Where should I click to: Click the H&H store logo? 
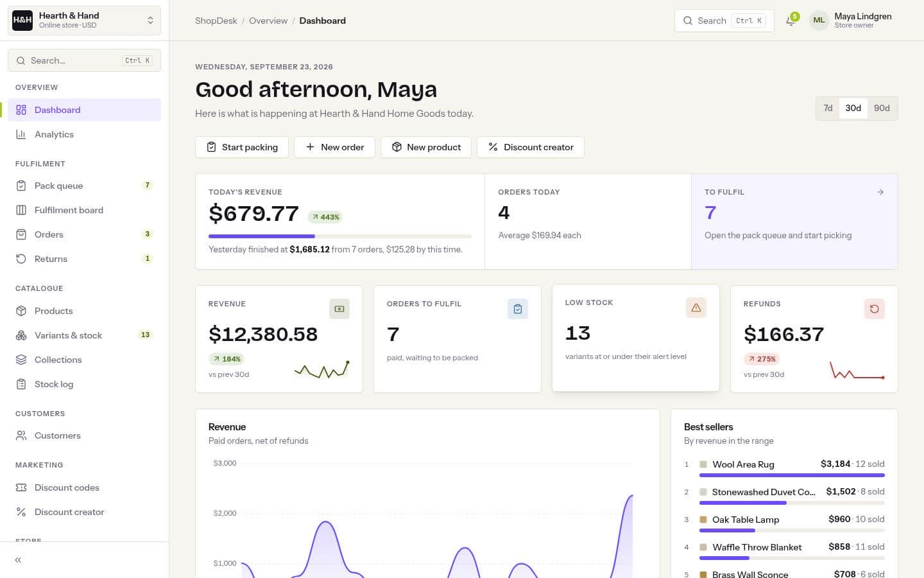[x=22, y=20]
